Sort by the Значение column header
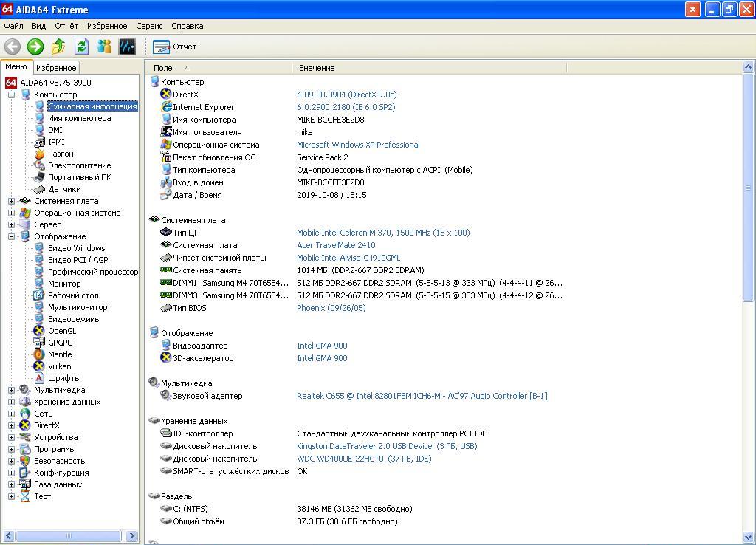 point(429,68)
